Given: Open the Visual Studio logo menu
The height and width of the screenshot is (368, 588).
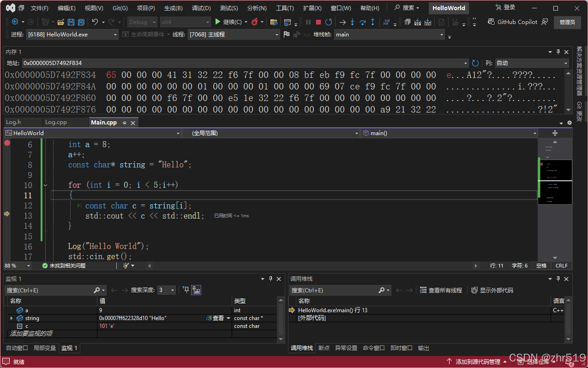Looking at the screenshot, I should pos(10,8).
